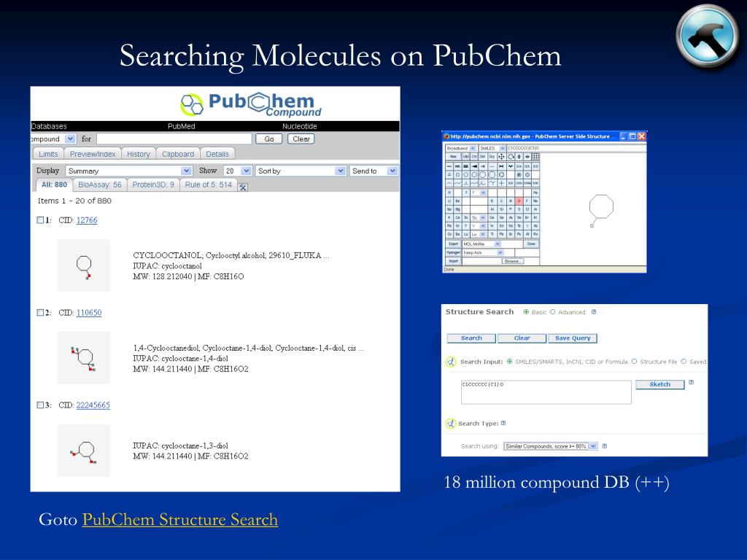Open the History tab

pyautogui.click(x=138, y=154)
